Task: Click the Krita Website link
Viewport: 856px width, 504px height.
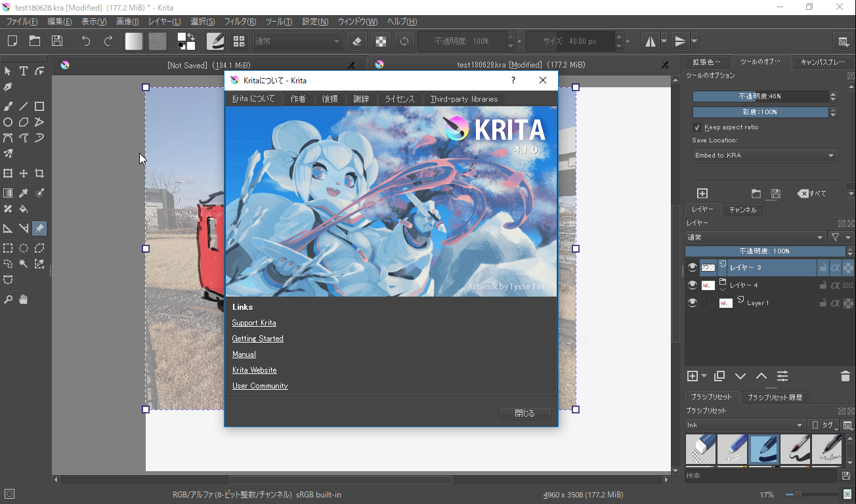Action: [254, 369]
